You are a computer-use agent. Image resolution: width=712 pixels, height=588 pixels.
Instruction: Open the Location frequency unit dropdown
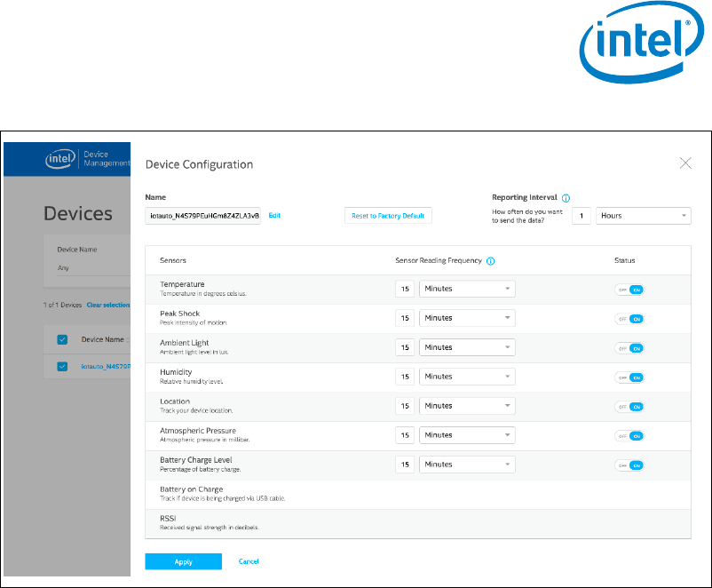467,406
